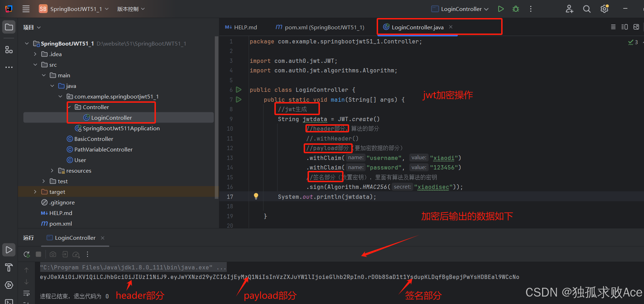644x304 pixels.
Task: Switch to the pom.xml editor tab
Action: (x=320, y=27)
